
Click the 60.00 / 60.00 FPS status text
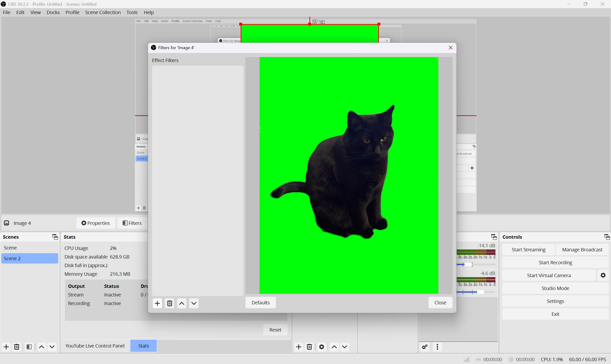(587, 359)
